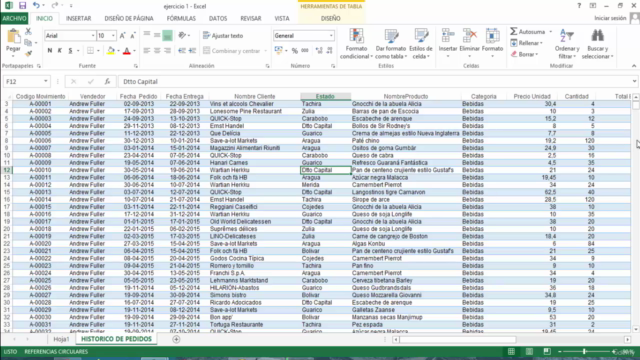Click the formula bar input field

pyautogui.click(x=375, y=82)
